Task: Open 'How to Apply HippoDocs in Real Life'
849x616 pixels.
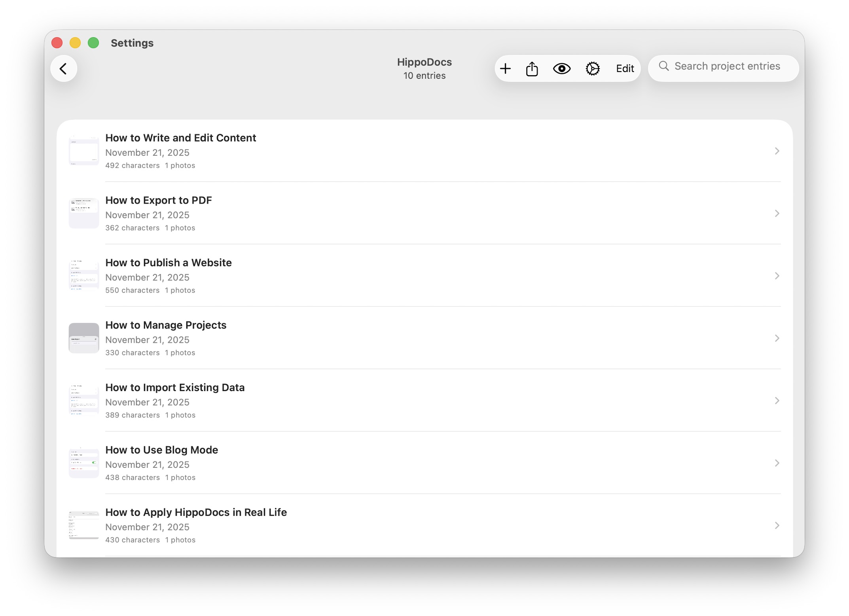Action: point(196,512)
